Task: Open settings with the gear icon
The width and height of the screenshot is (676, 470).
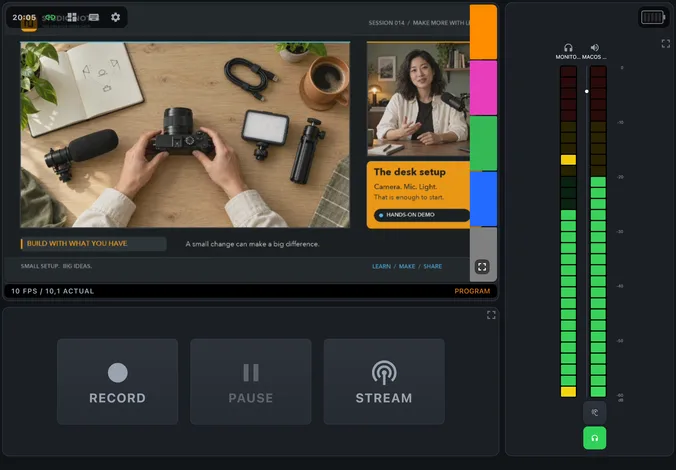Action: pyautogui.click(x=116, y=17)
